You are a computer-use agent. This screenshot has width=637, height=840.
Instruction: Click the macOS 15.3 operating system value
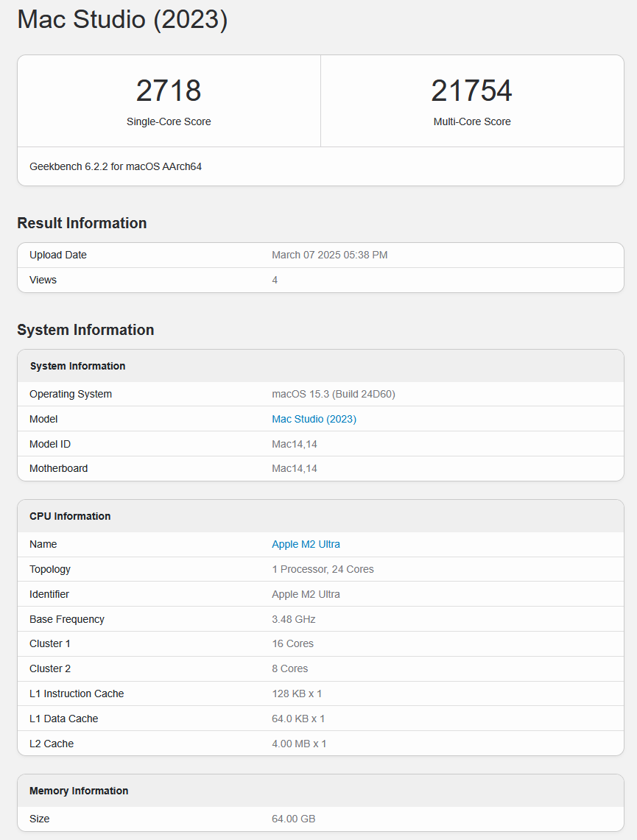pyautogui.click(x=333, y=394)
